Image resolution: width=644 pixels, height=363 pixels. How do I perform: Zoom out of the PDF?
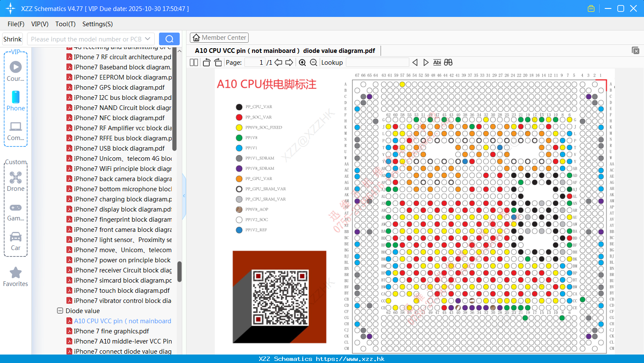click(x=313, y=63)
